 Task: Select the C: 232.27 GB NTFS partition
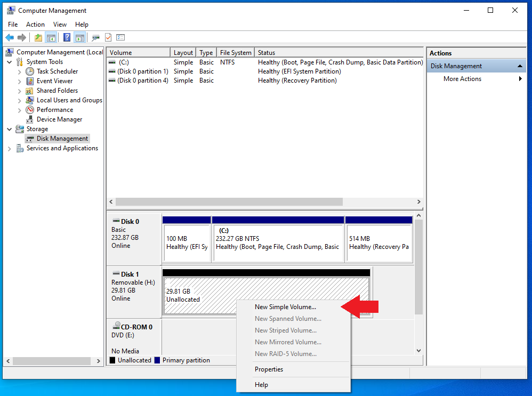[277, 243]
